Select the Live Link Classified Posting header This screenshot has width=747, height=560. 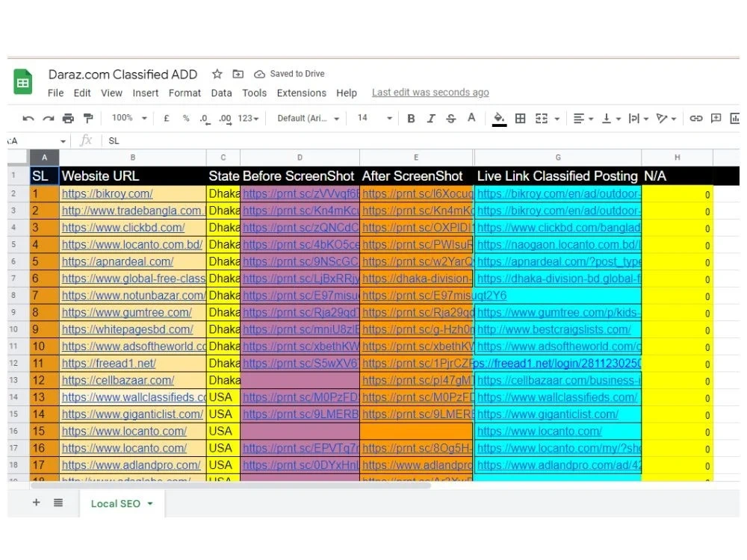tap(557, 176)
